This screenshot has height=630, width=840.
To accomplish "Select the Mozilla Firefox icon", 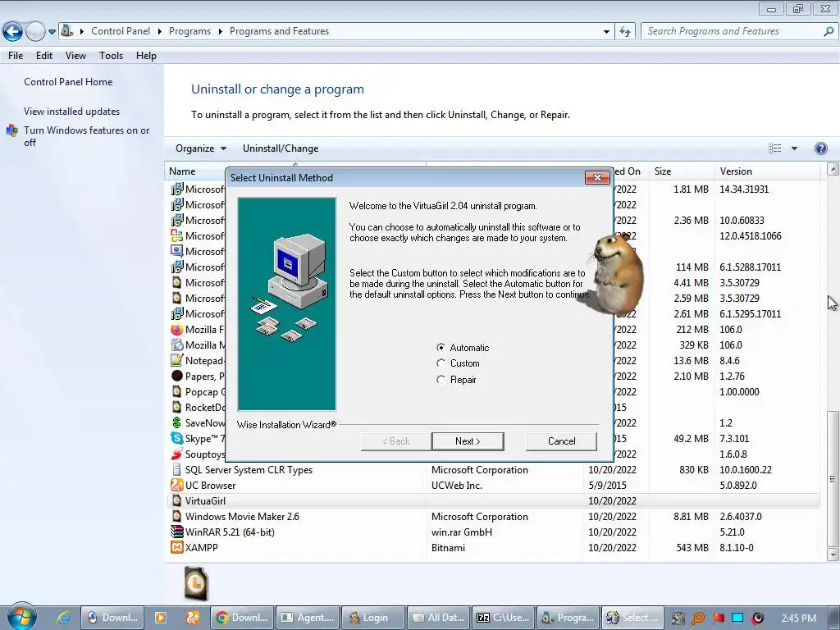I will [177, 330].
